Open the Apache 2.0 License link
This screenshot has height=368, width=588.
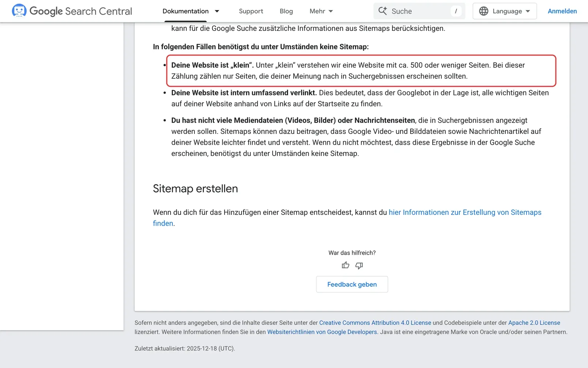point(534,323)
